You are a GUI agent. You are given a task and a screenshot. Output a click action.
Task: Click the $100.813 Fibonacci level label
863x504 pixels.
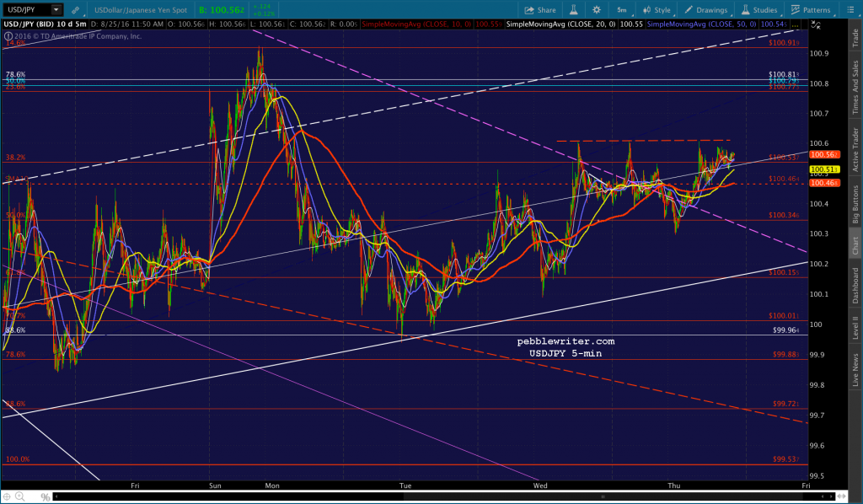tap(784, 74)
